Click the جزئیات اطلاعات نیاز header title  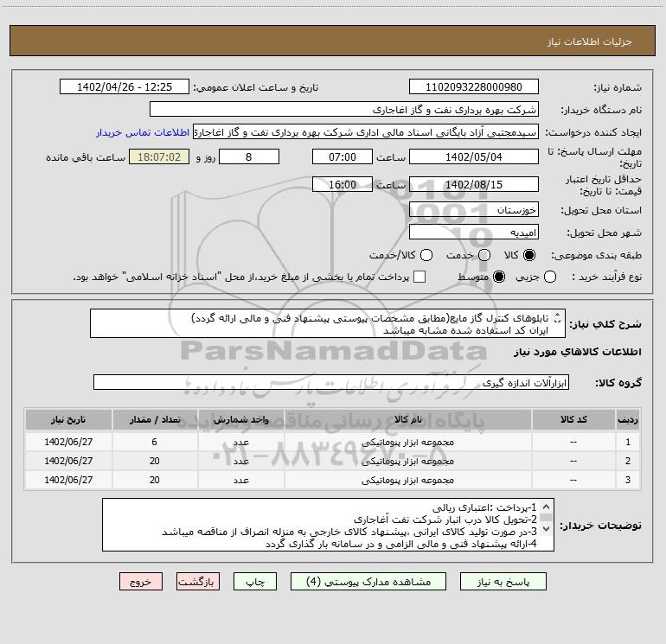[x=589, y=41]
